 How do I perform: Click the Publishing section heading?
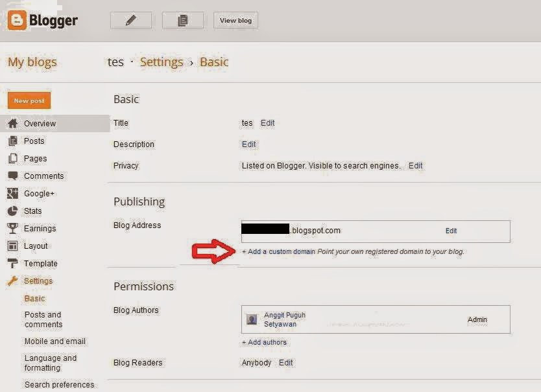point(139,202)
